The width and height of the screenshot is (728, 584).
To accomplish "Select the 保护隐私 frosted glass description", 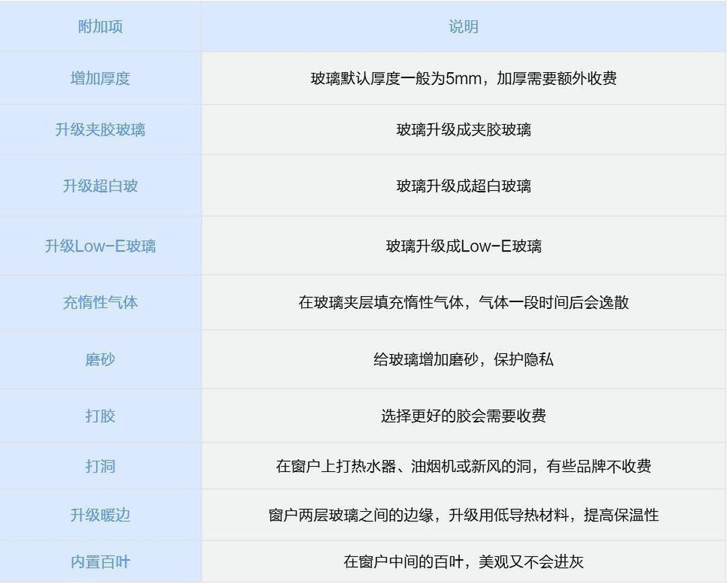I will coord(463,359).
